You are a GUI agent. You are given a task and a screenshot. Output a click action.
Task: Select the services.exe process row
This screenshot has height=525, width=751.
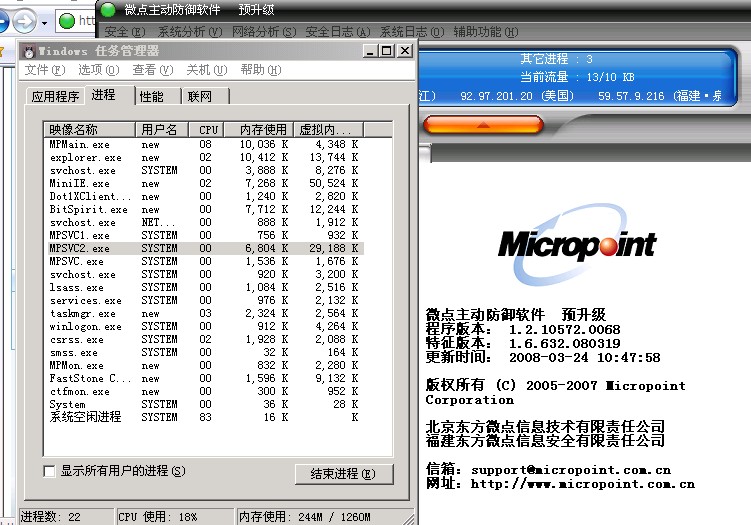click(205, 300)
